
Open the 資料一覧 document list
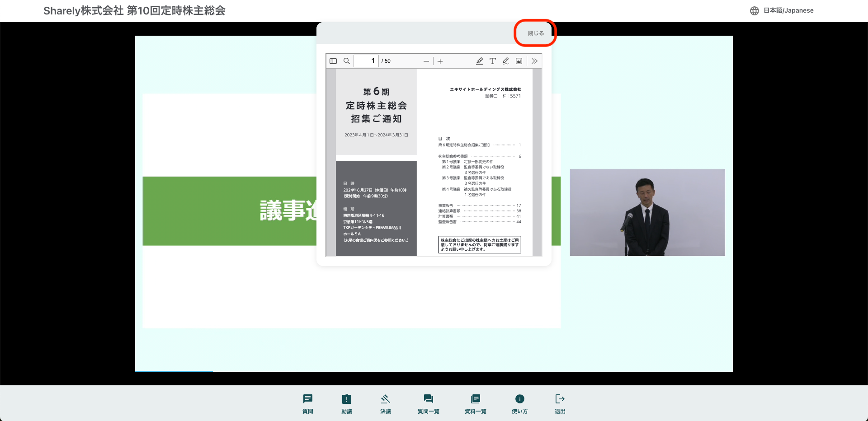pos(476,404)
